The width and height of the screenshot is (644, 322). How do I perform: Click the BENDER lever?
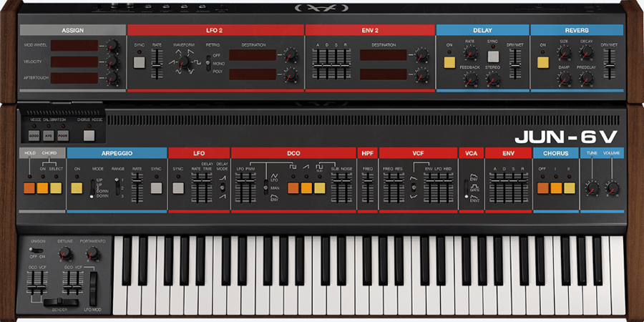61,302
